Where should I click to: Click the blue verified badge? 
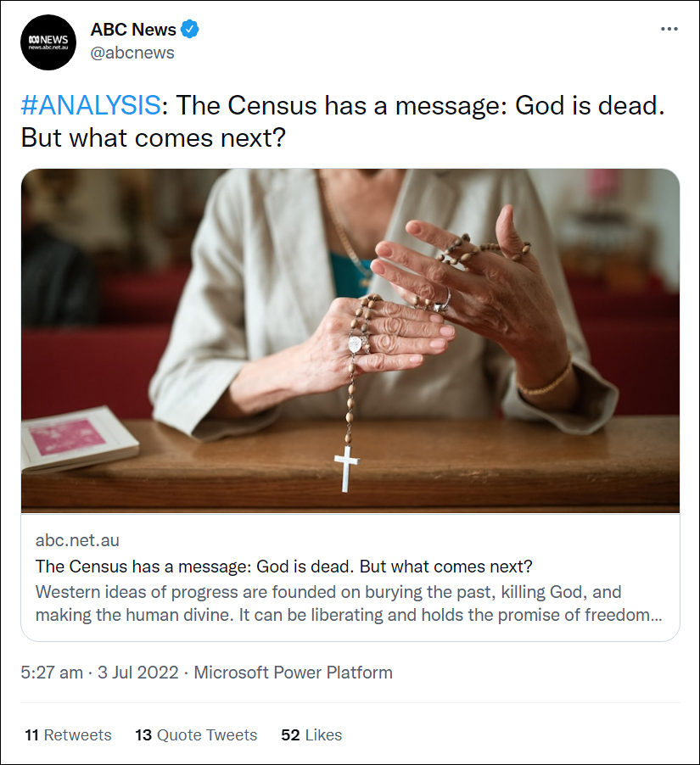[191, 30]
